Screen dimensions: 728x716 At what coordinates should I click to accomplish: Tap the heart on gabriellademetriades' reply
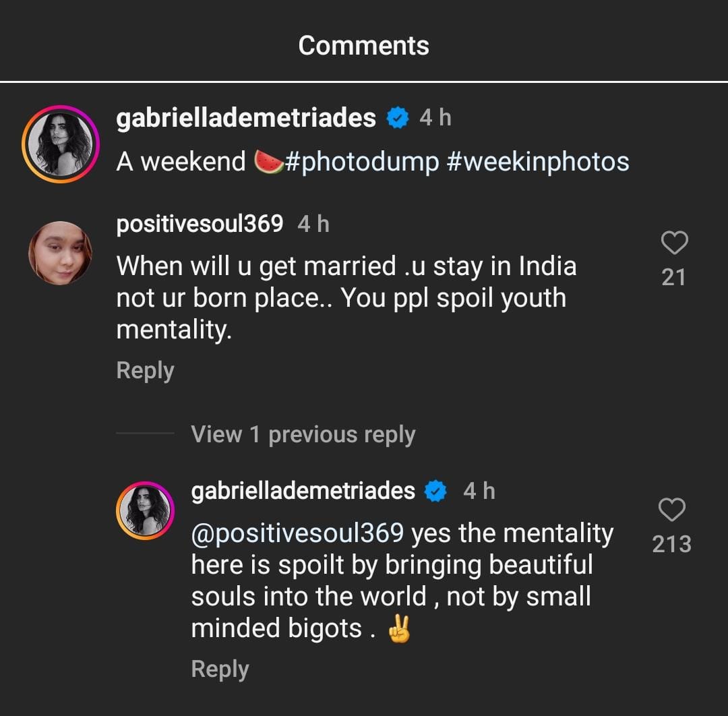671,510
